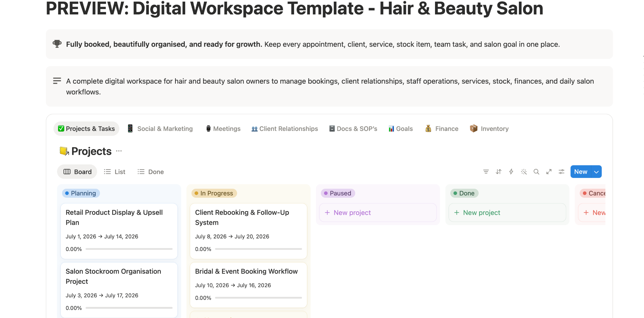Click the Planning status tag

[81, 193]
